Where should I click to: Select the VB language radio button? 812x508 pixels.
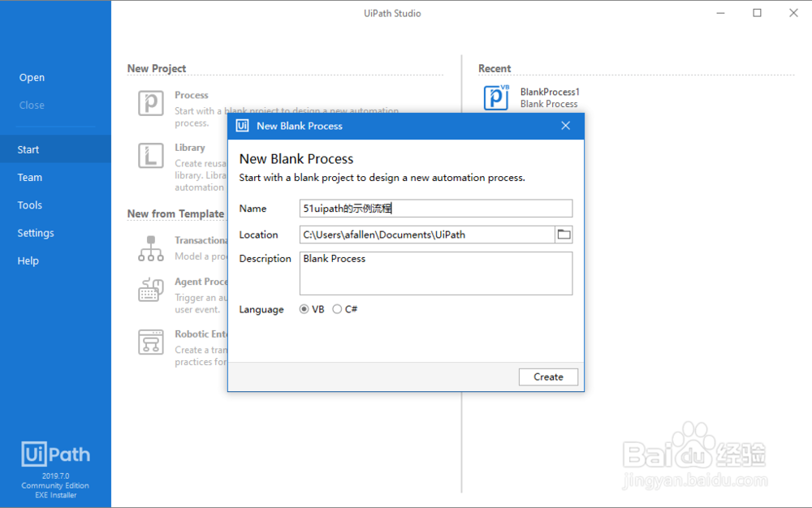304,309
